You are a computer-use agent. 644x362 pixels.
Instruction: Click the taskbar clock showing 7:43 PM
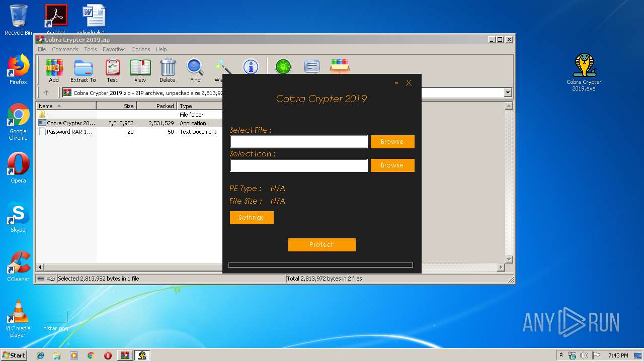point(618,355)
